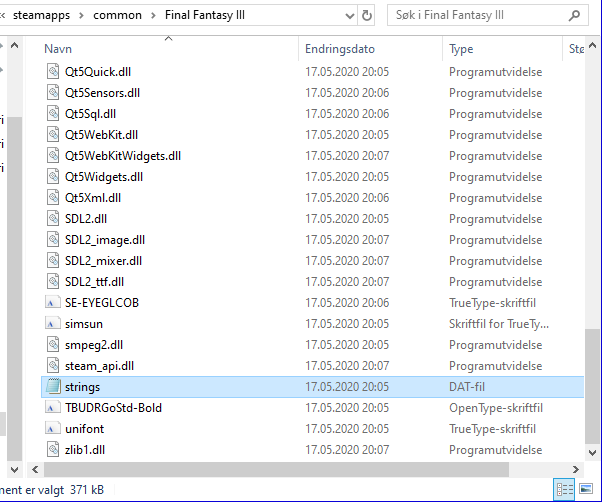This screenshot has height=502, width=604.
Task: Select the file named unifont
Action: pyautogui.click(x=84, y=429)
